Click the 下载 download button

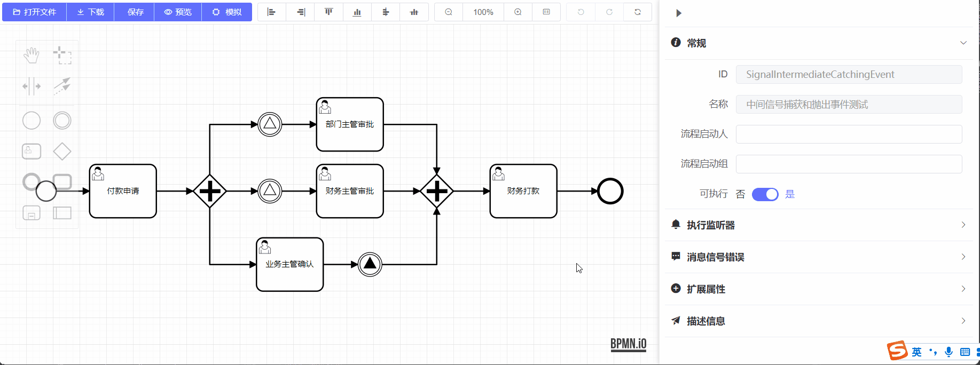click(90, 12)
